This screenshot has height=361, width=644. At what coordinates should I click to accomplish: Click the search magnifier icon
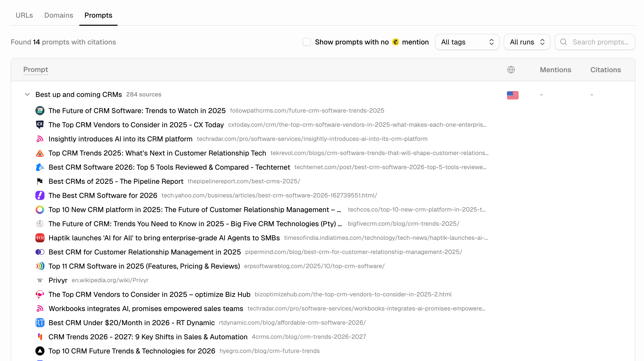[x=564, y=42]
